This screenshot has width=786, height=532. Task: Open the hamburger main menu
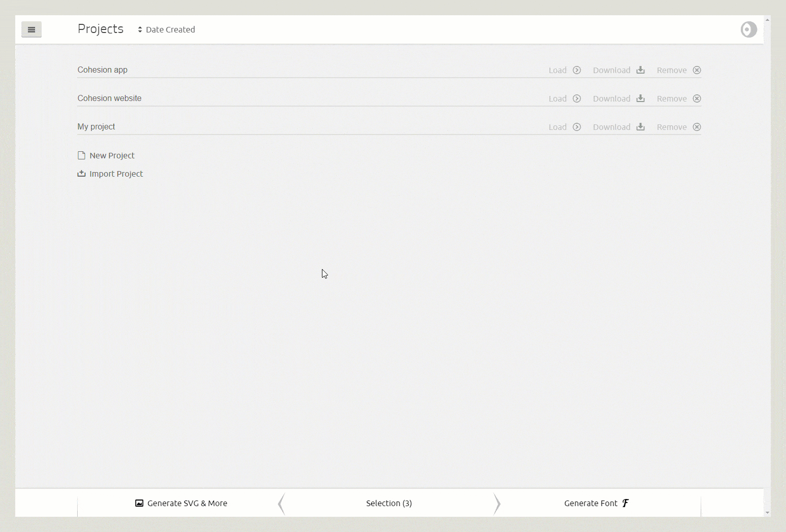(x=31, y=29)
